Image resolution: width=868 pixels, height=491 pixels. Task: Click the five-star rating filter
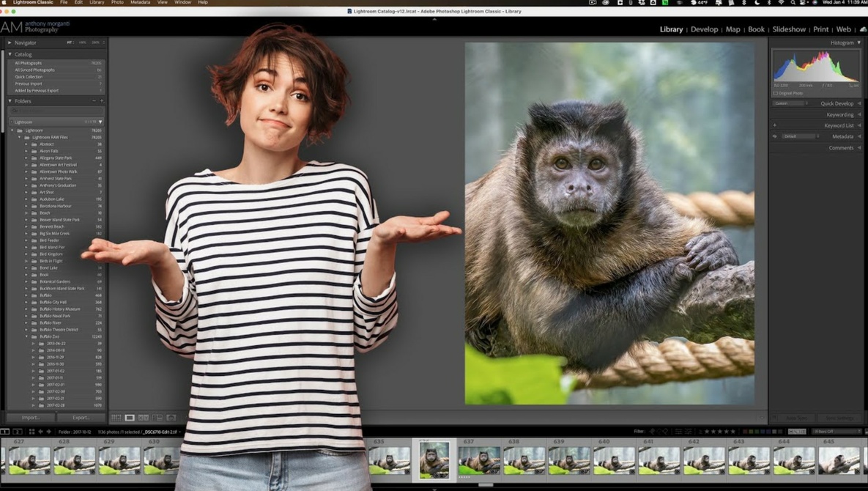pos(733,431)
